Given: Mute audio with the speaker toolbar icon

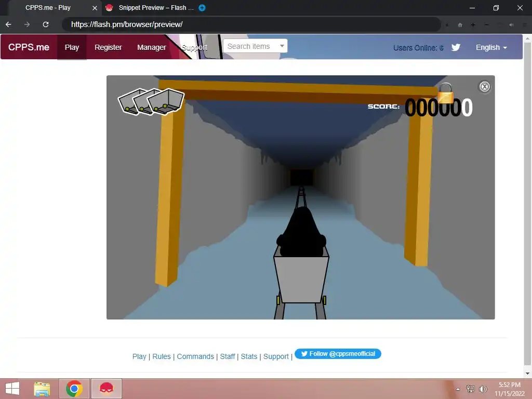Looking at the screenshot, I should pyautogui.click(x=511, y=25).
